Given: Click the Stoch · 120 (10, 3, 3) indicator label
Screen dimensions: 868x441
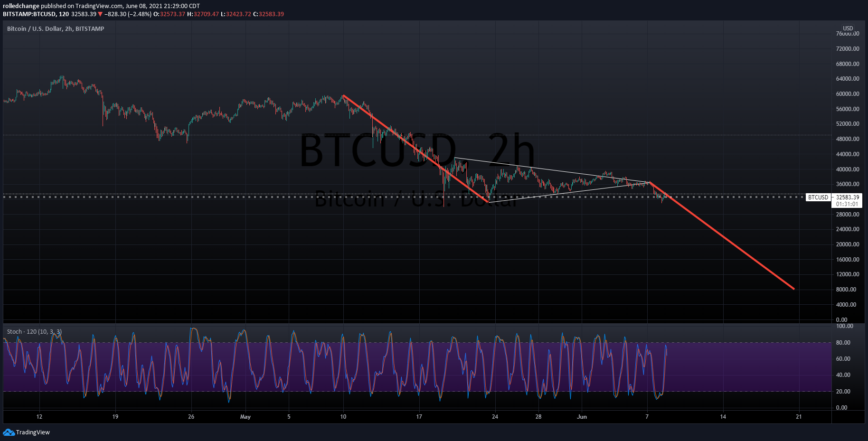Looking at the screenshot, I should tap(34, 332).
